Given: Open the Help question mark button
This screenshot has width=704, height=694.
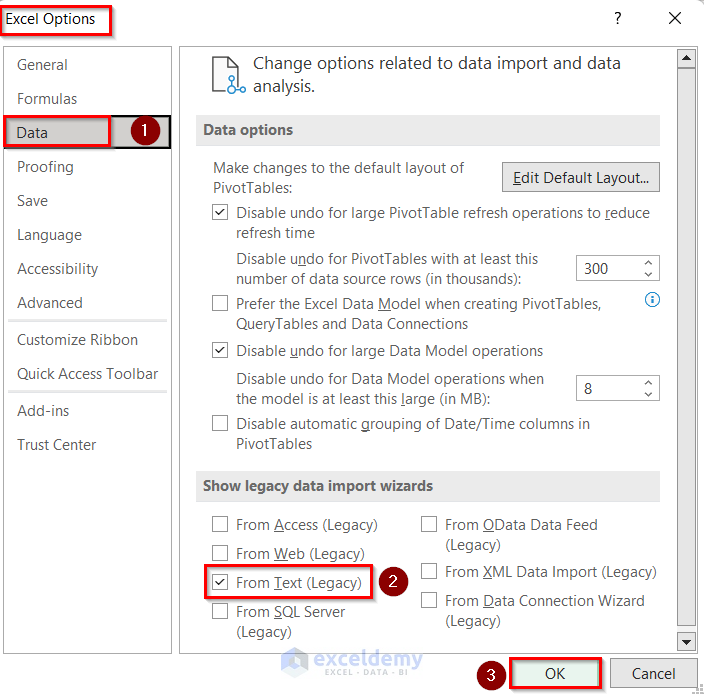Looking at the screenshot, I should coord(618,18).
